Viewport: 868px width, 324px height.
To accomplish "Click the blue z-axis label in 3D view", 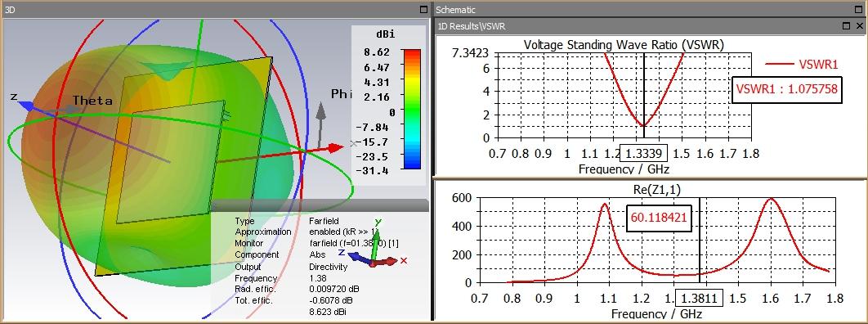I will (15, 97).
